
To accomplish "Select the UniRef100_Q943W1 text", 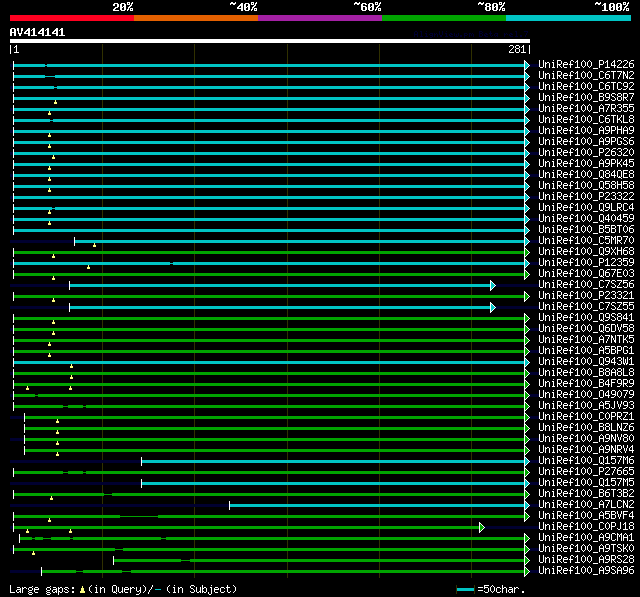I will (x=586, y=362).
